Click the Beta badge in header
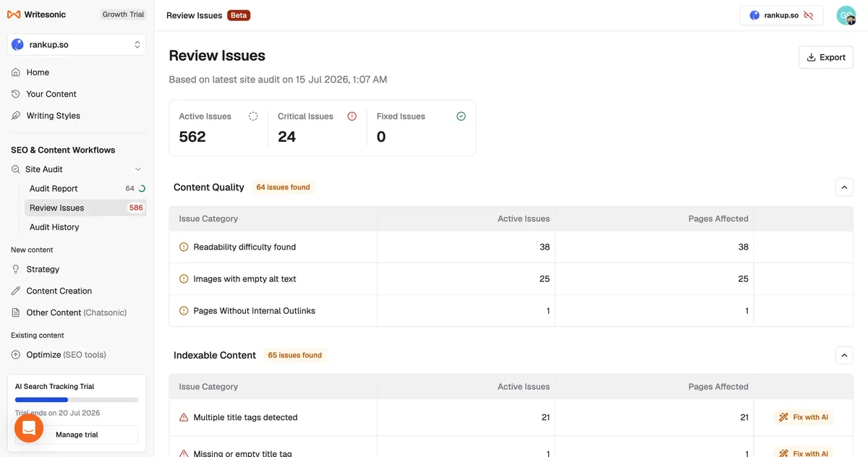The width and height of the screenshot is (868, 457). pyautogui.click(x=239, y=15)
